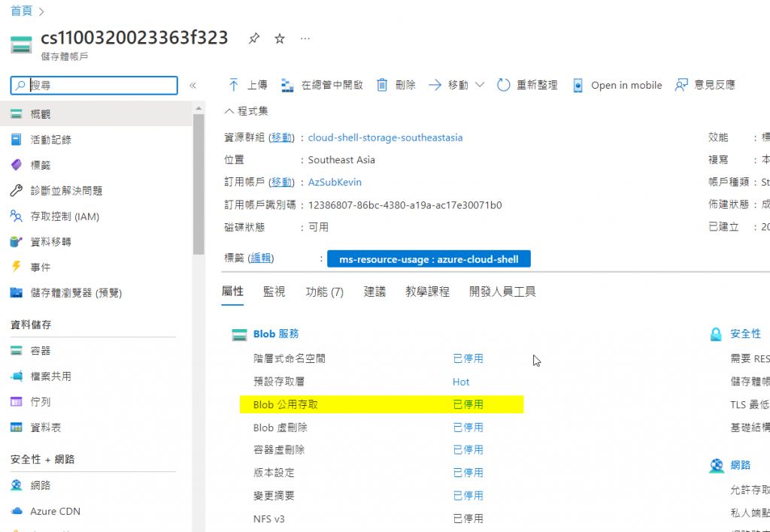The height and width of the screenshot is (532, 770).
Task: Open Storage browser preview (儲存體瀏覽器)
Action: 95,293
